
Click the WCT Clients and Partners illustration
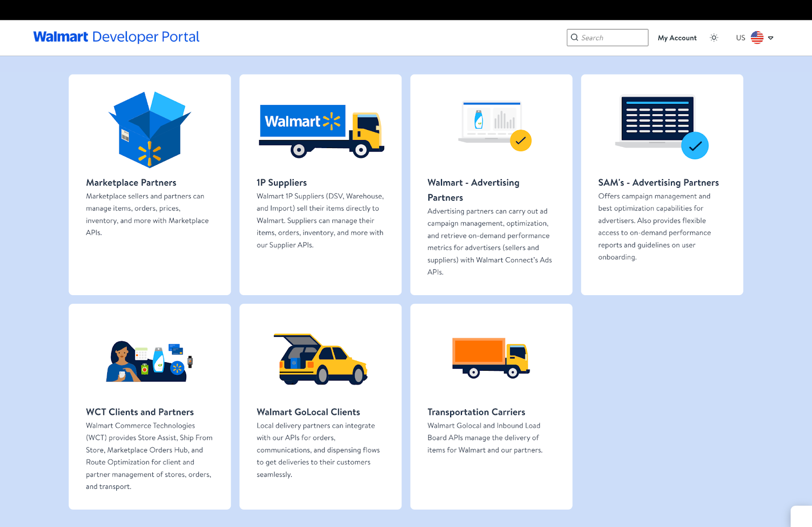[x=150, y=361]
